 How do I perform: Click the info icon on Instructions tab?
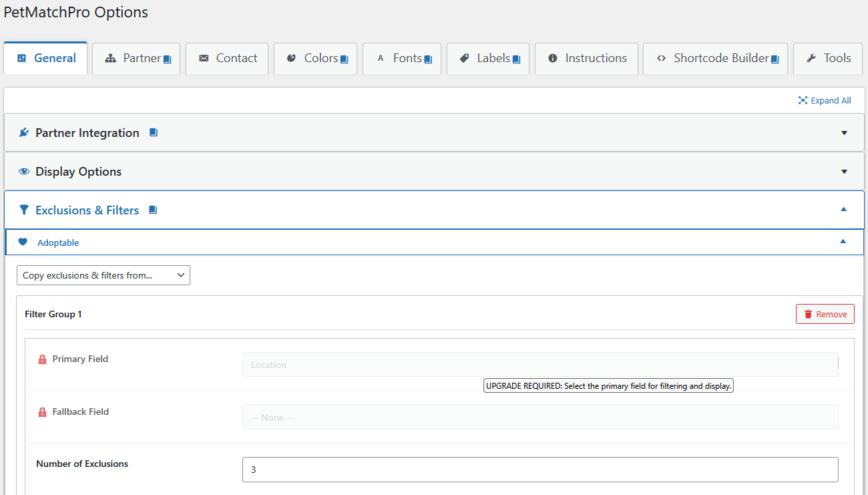(x=553, y=59)
